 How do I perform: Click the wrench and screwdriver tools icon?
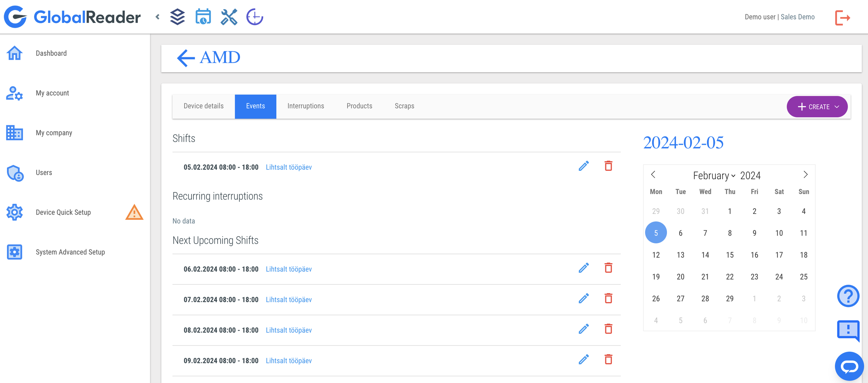[x=229, y=17]
